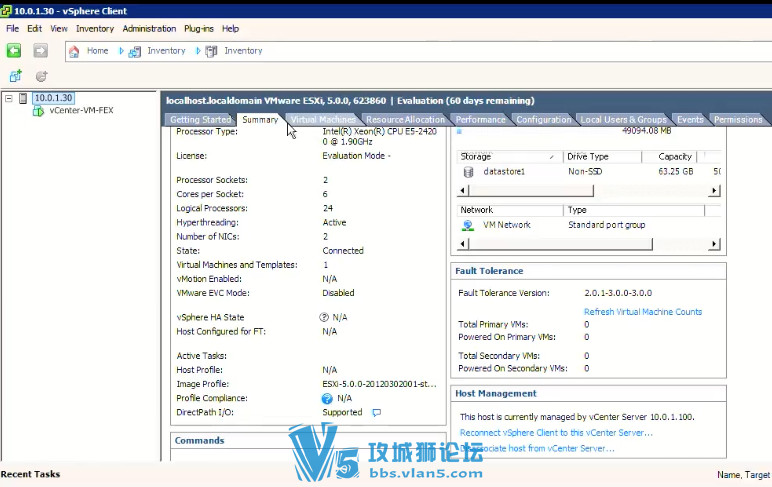The height and width of the screenshot is (487, 772).
Task: Click the vSphere Client title bar icon
Action: pyautogui.click(x=5, y=10)
